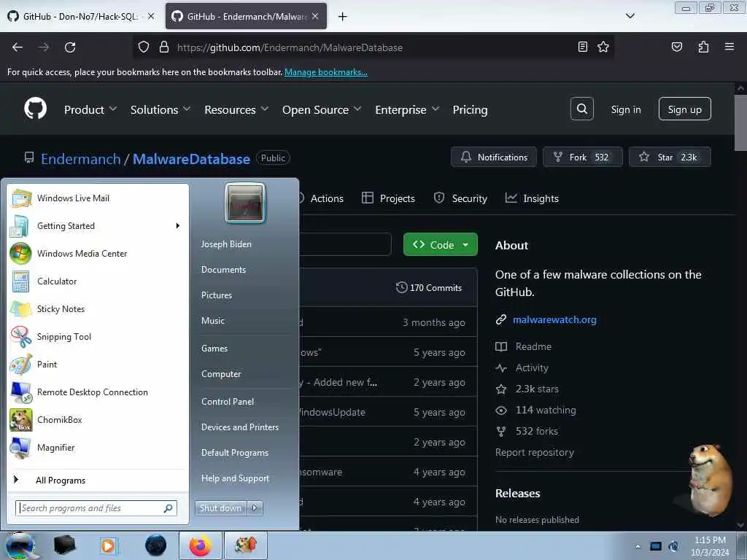Open the malwarewatch.org link
747x560 pixels.
coord(554,319)
